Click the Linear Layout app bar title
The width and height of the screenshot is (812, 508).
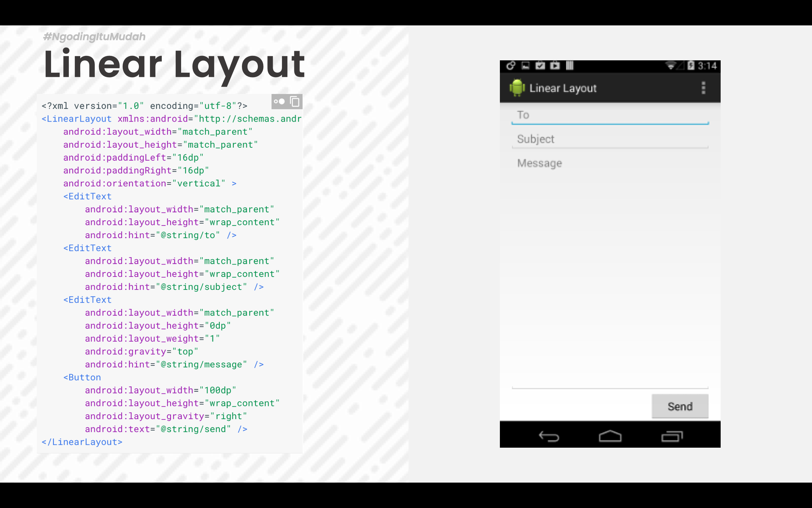point(563,88)
